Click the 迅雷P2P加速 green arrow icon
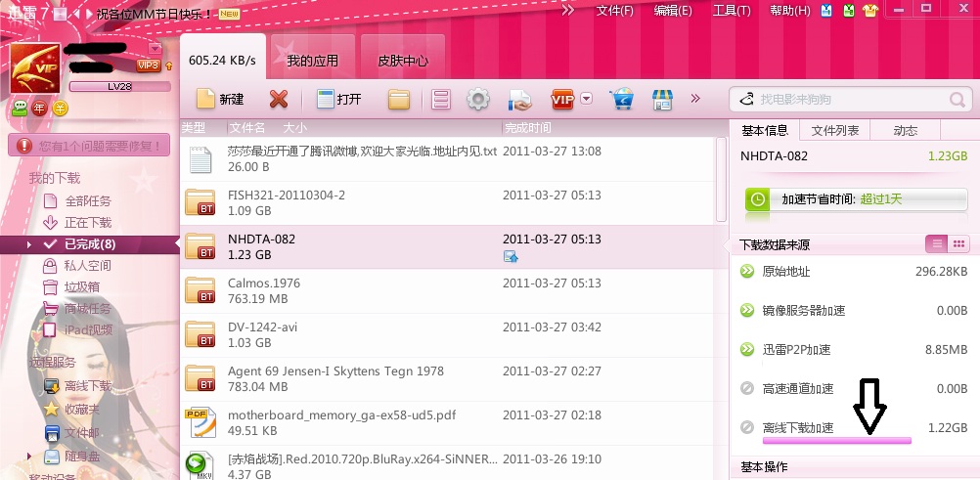980x480 pixels. click(x=747, y=349)
